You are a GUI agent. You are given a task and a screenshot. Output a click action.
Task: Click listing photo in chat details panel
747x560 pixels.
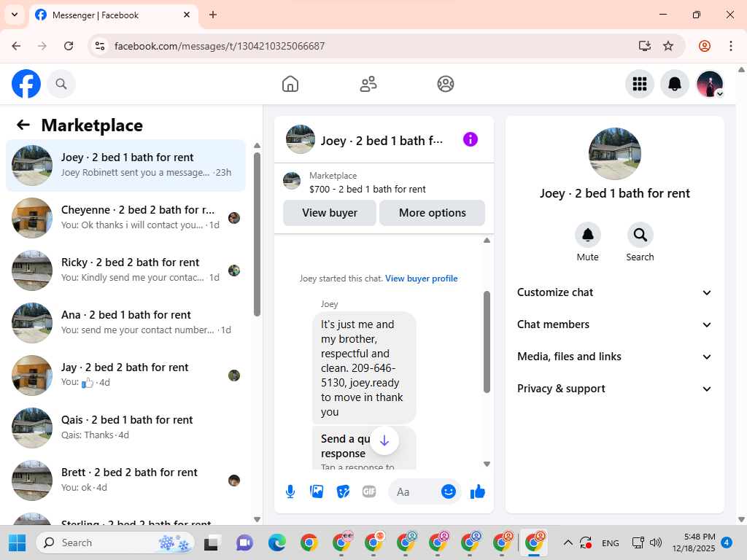click(614, 154)
